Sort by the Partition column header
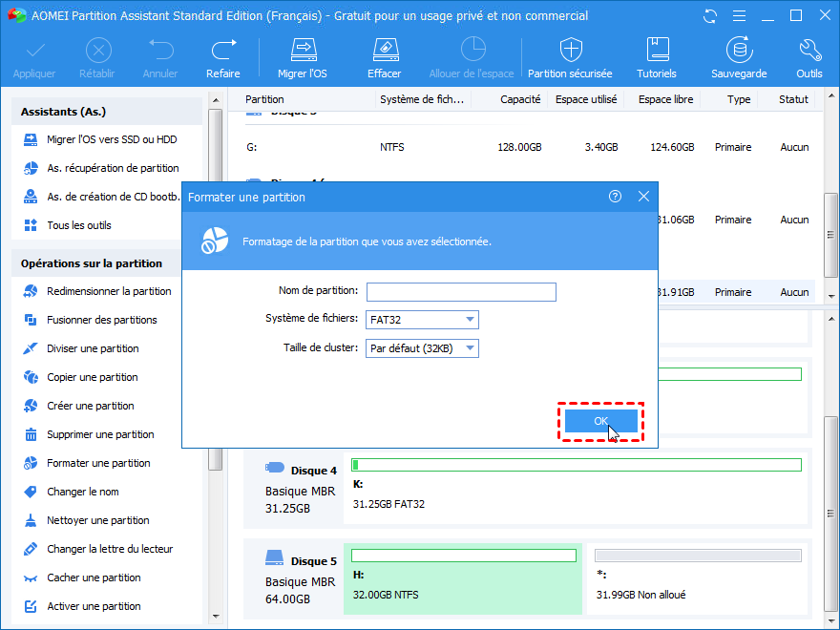Image resolution: width=840 pixels, height=630 pixels. coord(264,99)
